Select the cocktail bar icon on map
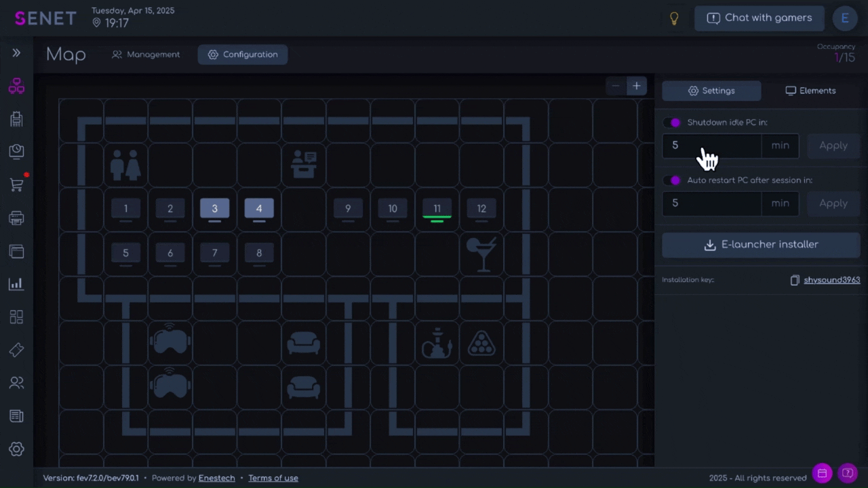This screenshot has height=488, width=868. click(x=481, y=253)
